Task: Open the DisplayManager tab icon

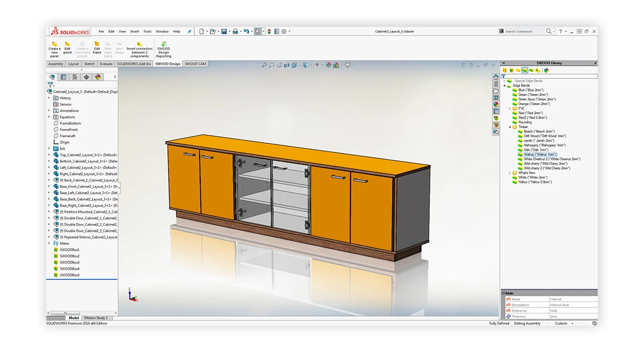Action: coord(98,77)
